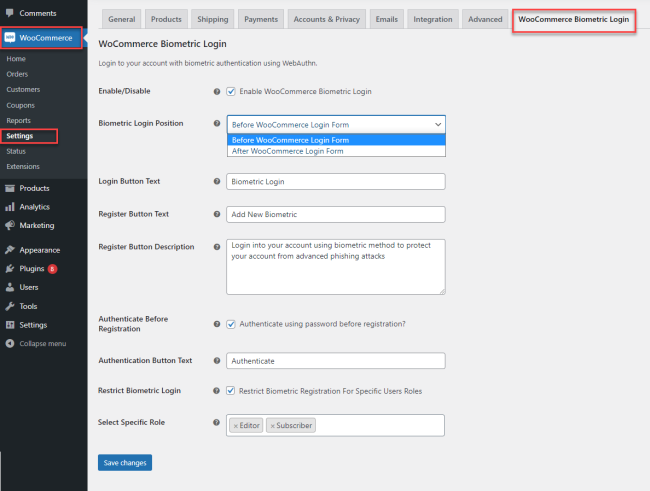Open the General settings tab
The height and width of the screenshot is (491, 650).
click(121, 19)
